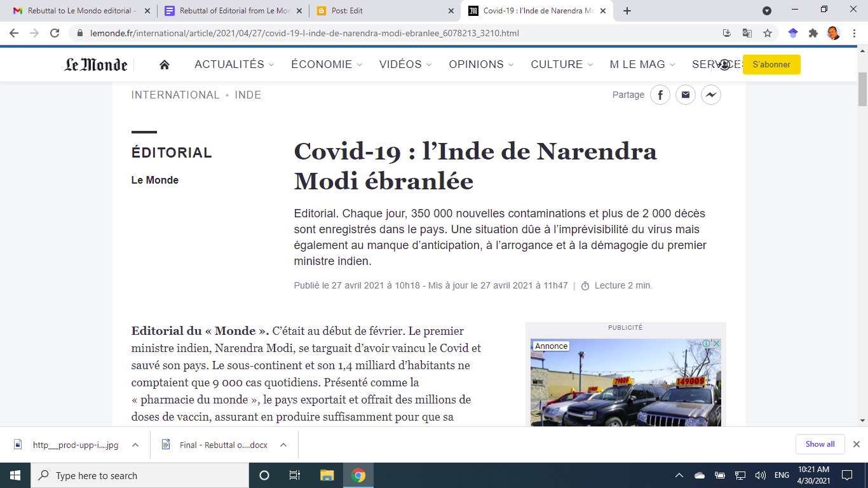Show hidden tray icons chevron
868x488 pixels.
679,475
